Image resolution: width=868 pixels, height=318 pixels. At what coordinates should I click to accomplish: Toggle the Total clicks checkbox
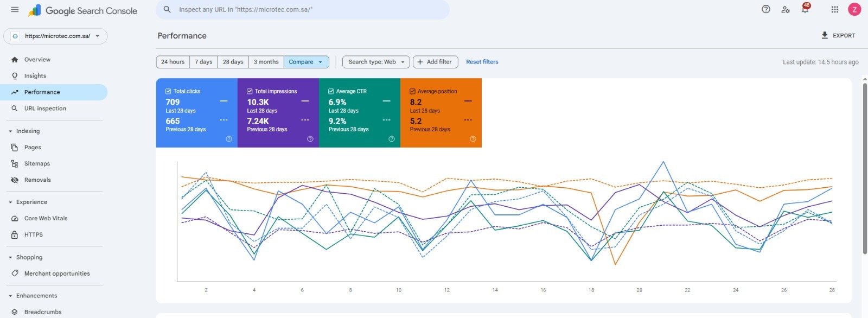pos(168,91)
